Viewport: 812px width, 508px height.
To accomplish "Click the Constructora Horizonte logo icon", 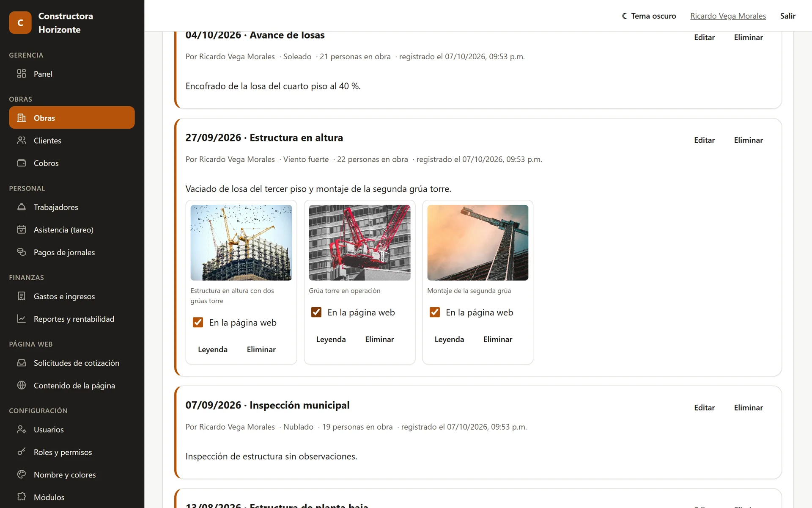I will [x=20, y=22].
